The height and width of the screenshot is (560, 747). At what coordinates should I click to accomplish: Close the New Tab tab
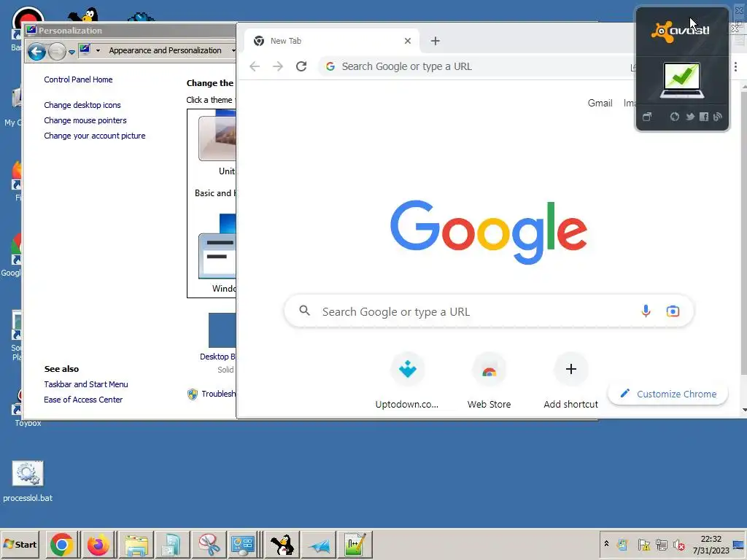(x=407, y=41)
